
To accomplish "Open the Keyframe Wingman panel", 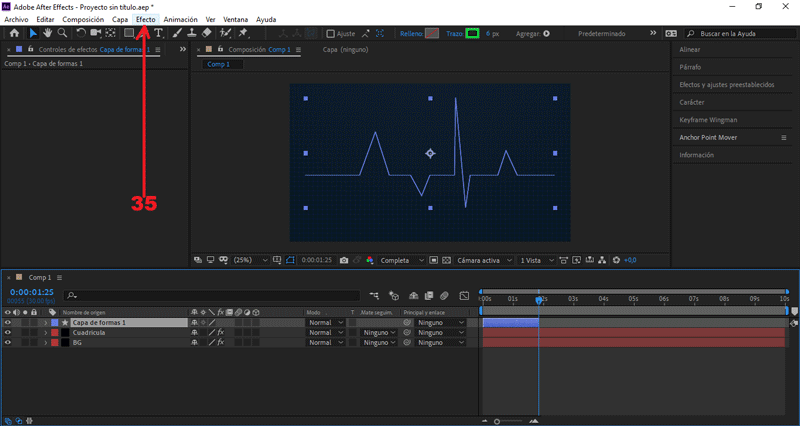I will point(708,120).
